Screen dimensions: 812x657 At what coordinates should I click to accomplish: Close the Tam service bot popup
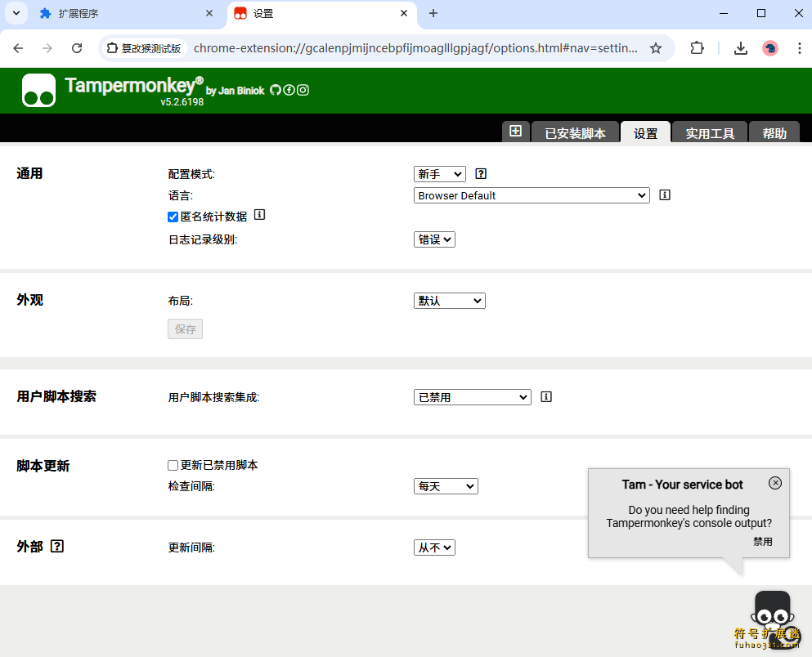click(774, 483)
